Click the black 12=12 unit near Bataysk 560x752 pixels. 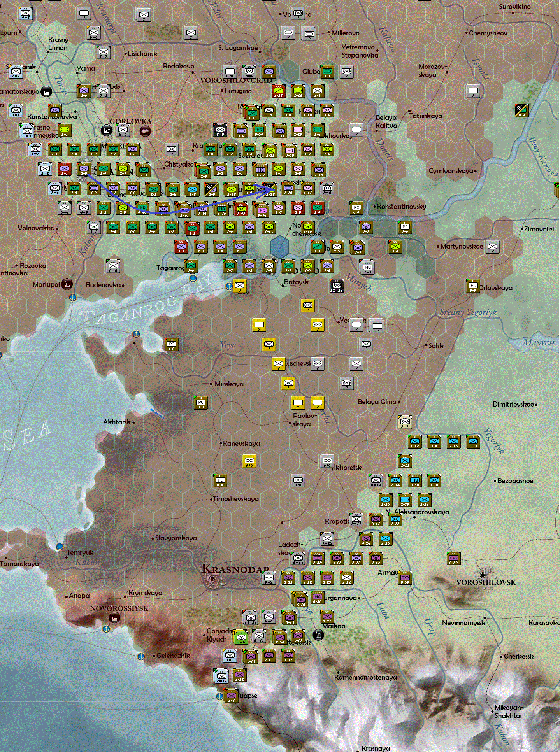pyautogui.click(x=337, y=286)
